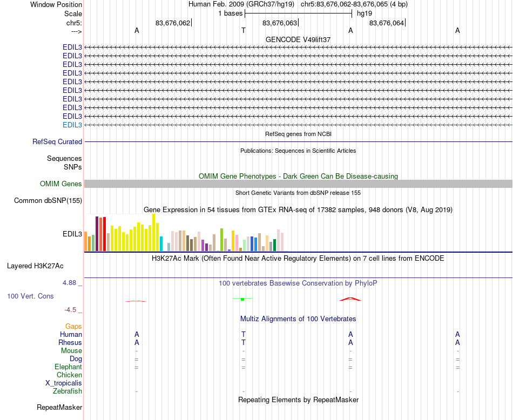
Task: Click the red arched PhyloP mark
Action: 350,299
